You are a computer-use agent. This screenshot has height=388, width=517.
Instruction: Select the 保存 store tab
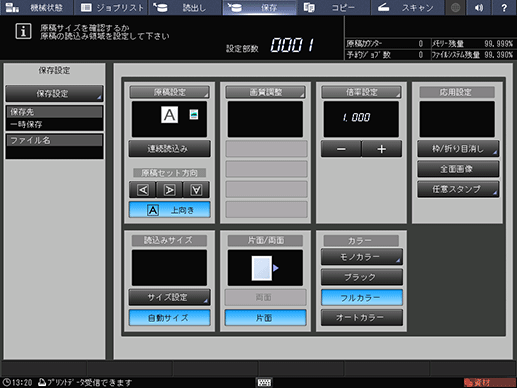coord(260,7)
